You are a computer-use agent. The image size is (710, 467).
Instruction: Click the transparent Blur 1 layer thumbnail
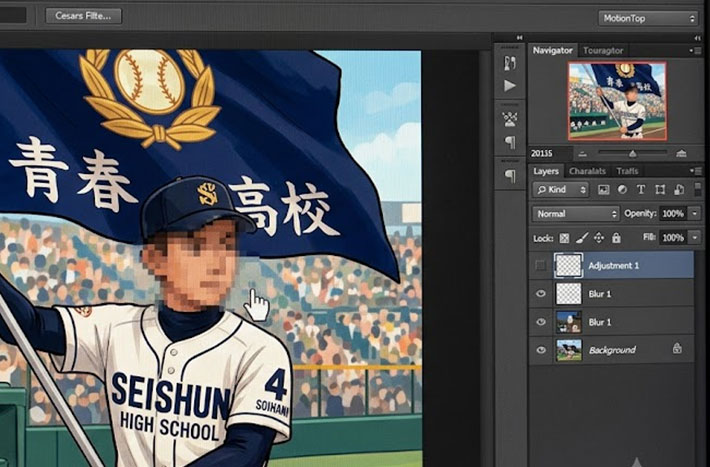(569, 294)
